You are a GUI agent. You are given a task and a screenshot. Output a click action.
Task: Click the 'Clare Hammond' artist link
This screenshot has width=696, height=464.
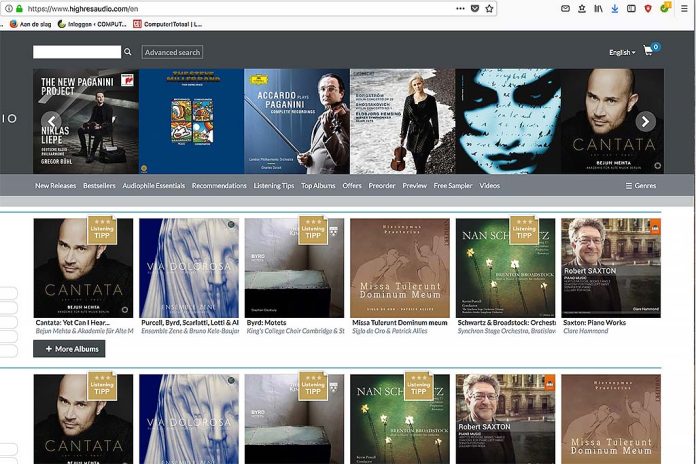coord(585,331)
